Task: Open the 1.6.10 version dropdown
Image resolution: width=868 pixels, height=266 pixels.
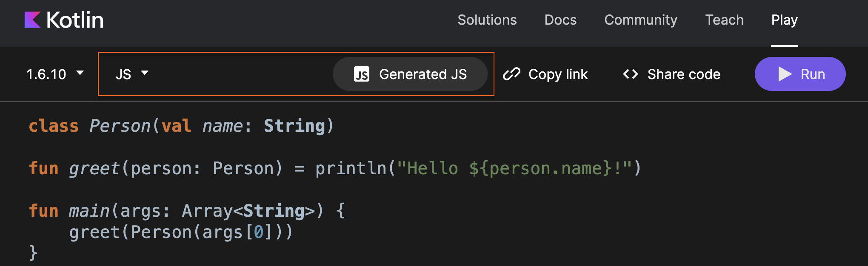Action: pyautogui.click(x=55, y=74)
